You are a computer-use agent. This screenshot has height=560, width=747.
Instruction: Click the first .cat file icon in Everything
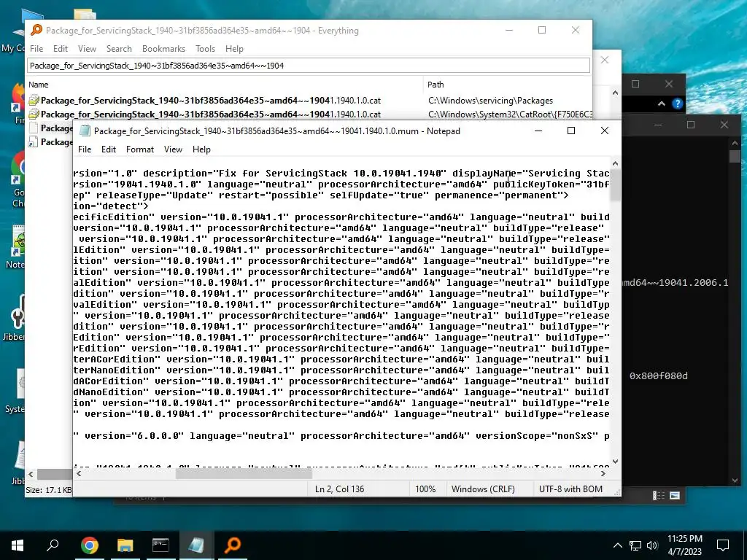coord(34,101)
